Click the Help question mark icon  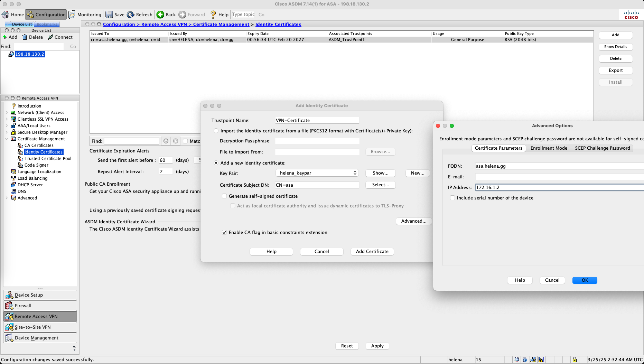tap(213, 15)
